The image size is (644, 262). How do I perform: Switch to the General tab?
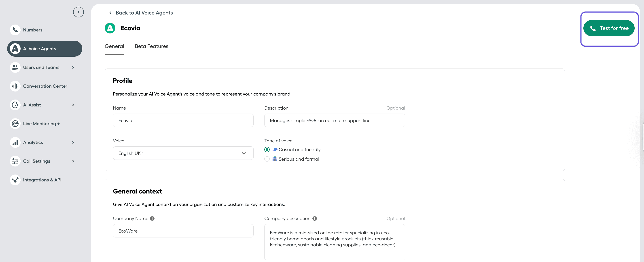[114, 46]
